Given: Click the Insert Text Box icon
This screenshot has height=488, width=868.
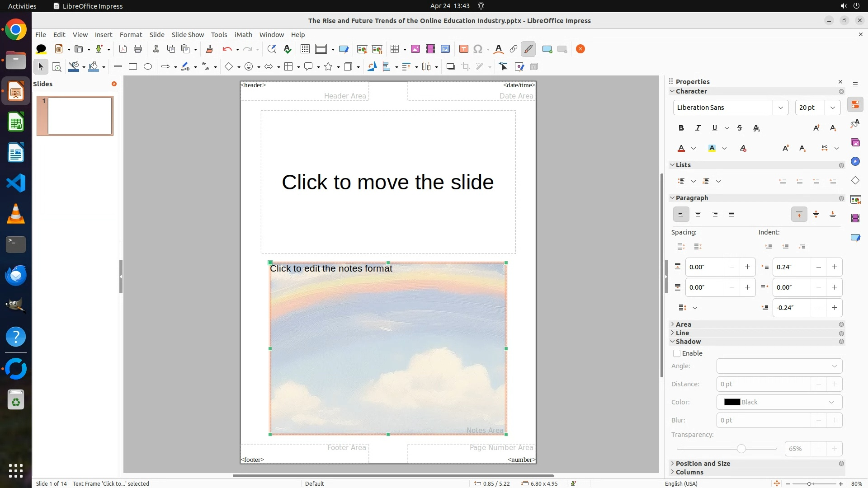Looking at the screenshot, I should click(x=463, y=49).
